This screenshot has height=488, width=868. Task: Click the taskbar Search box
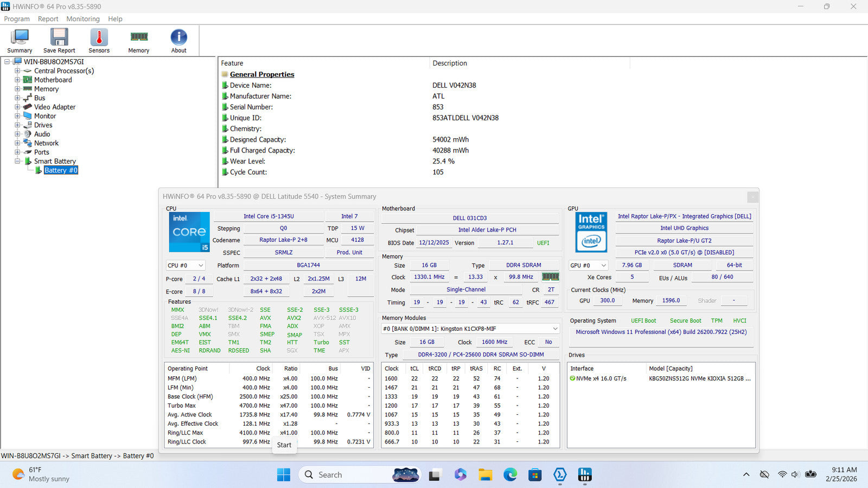[x=347, y=475]
